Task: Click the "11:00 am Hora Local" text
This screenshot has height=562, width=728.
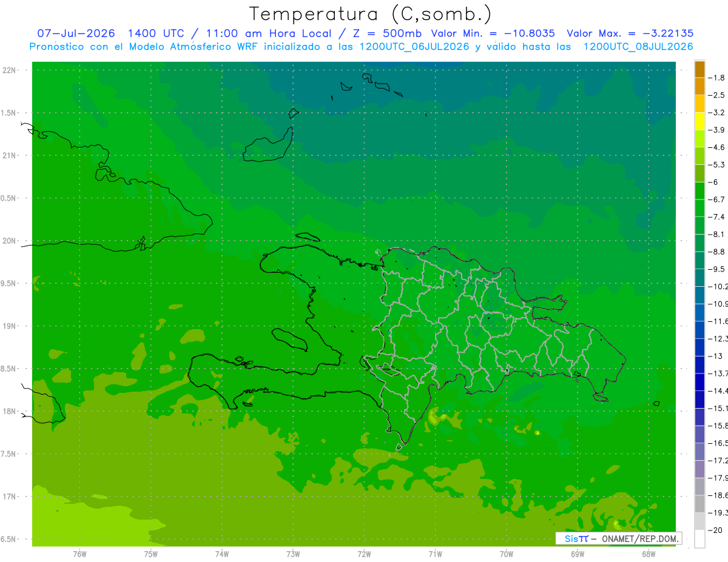Action: coord(269,33)
